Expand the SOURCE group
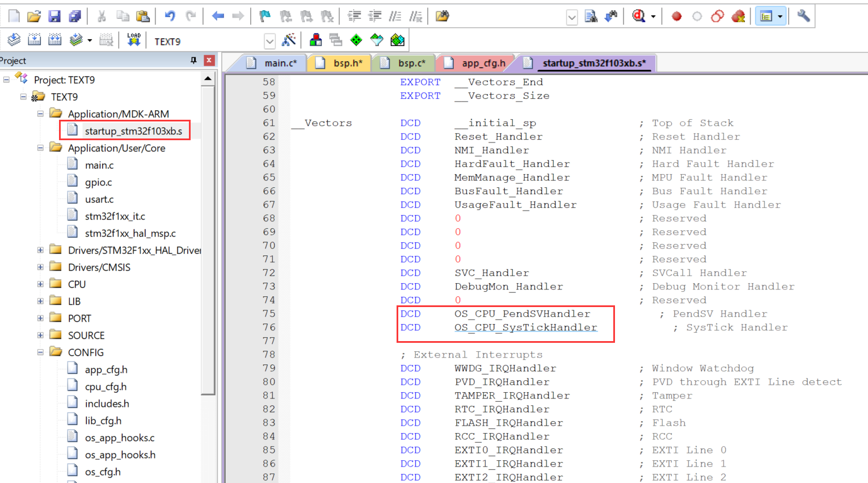868x483 pixels. click(x=40, y=335)
